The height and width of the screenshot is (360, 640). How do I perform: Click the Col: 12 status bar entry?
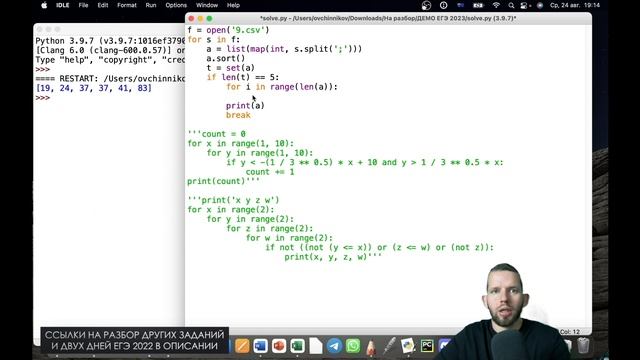570,332
